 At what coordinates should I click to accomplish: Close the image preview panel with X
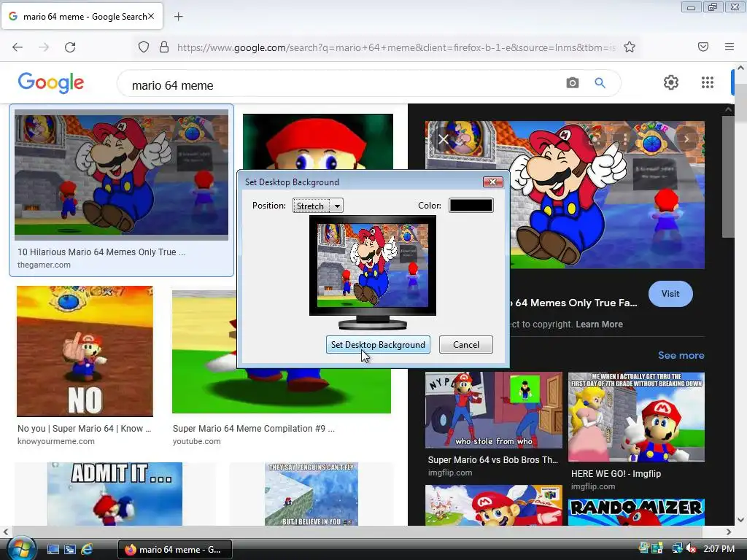(443, 139)
